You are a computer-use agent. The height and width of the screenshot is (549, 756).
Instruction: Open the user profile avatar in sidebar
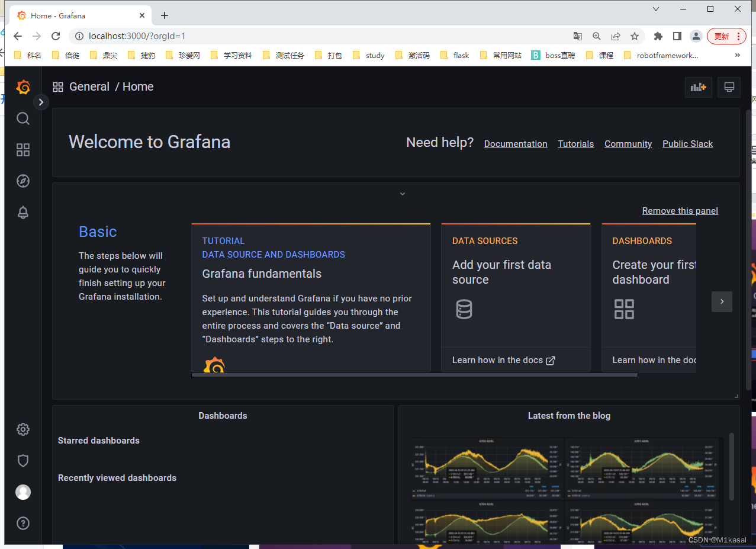click(23, 492)
